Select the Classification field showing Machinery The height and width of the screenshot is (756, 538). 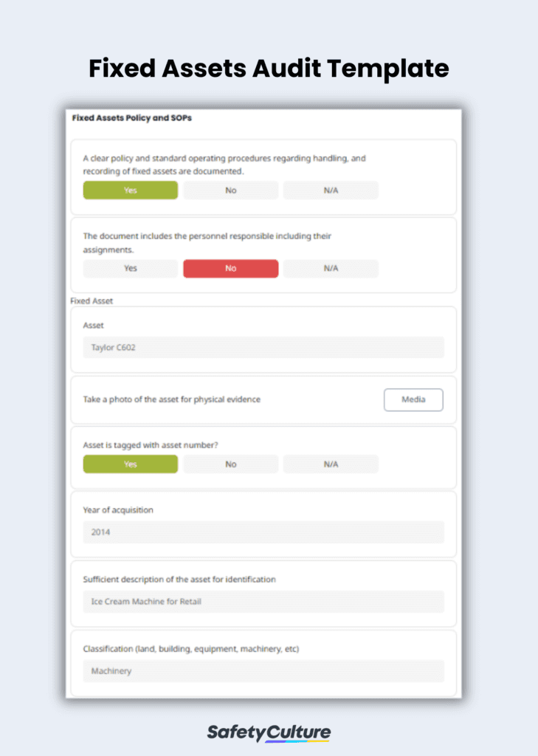tap(263, 671)
